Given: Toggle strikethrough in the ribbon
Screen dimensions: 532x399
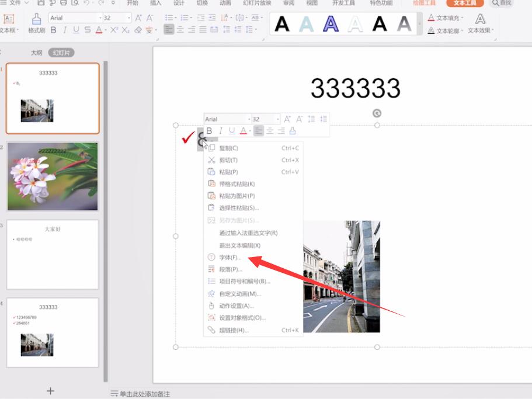Looking at the screenshot, I should pos(88,30).
